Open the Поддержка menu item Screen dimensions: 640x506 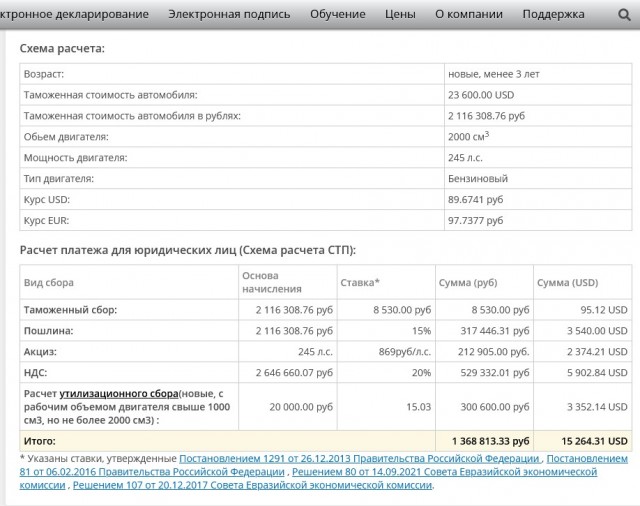(553, 14)
